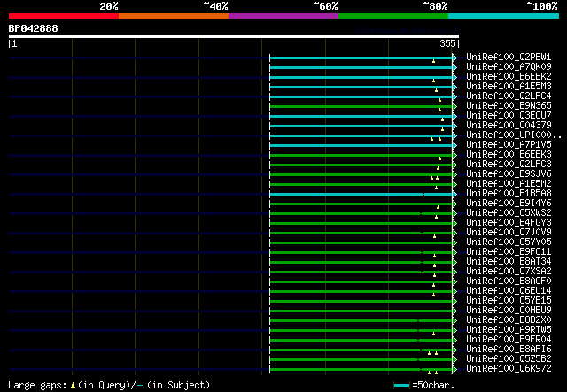The image size is (567, 392).
Task: Click the white BP042888 query sequence bar
Action: point(234,36)
